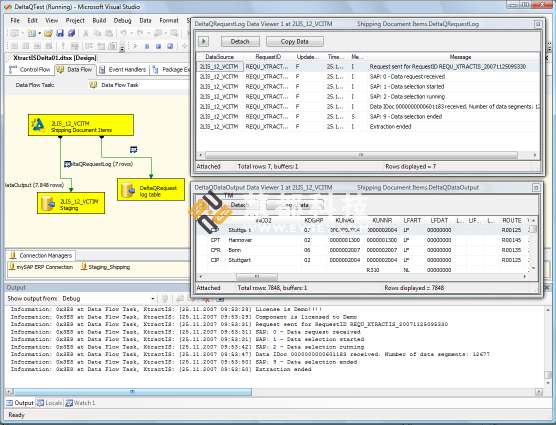Switch to the Locals tab
The height and width of the screenshot is (425, 556).
tap(49, 403)
